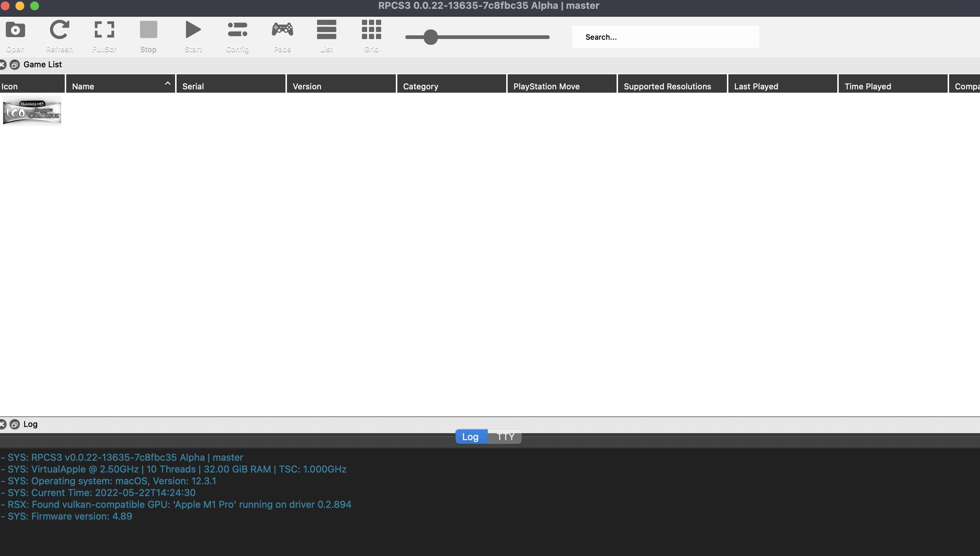Close the Game List panel

point(3,65)
